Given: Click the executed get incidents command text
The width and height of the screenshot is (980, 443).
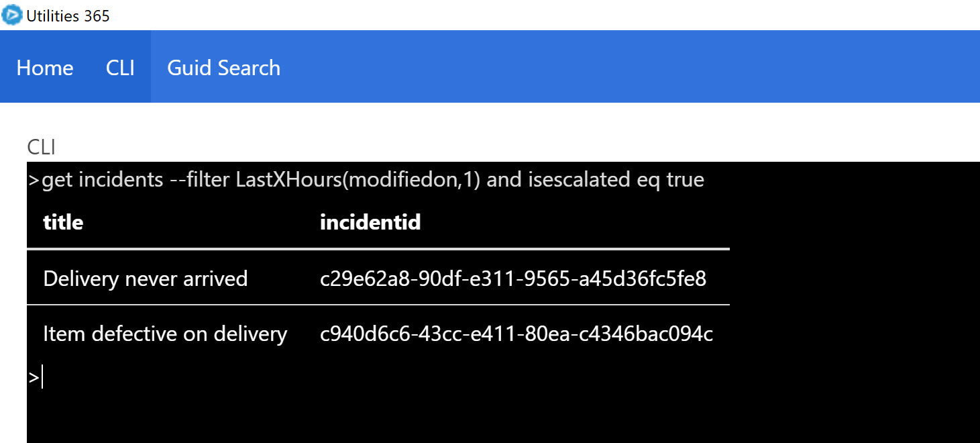Looking at the screenshot, I should (x=373, y=180).
